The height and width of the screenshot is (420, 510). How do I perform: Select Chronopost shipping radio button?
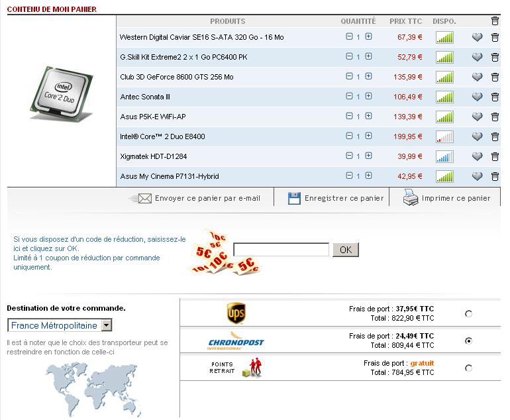coord(468,341)
